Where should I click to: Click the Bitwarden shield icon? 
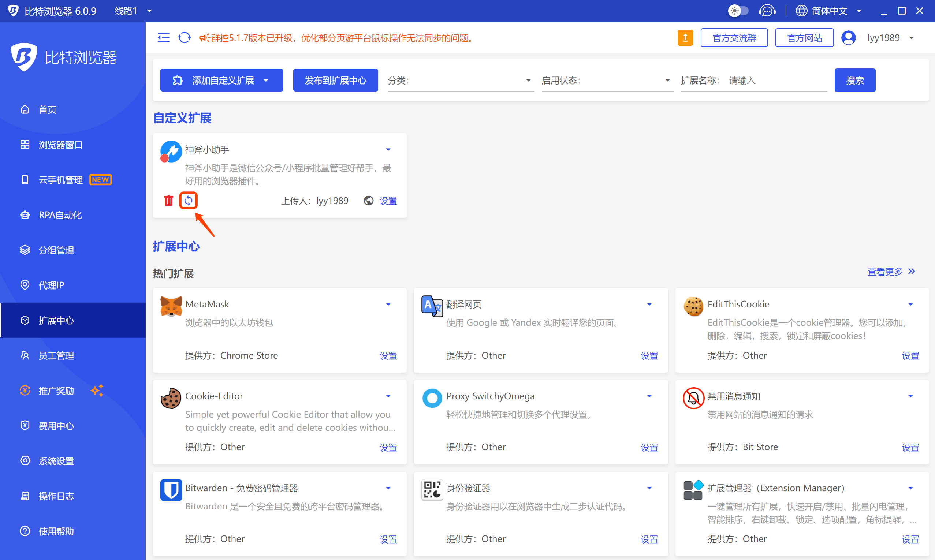click(x=171, y=490)
